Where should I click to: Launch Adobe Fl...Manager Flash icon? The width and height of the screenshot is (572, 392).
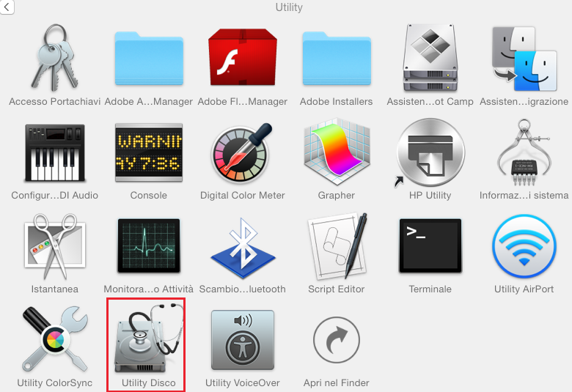(242, 57)
